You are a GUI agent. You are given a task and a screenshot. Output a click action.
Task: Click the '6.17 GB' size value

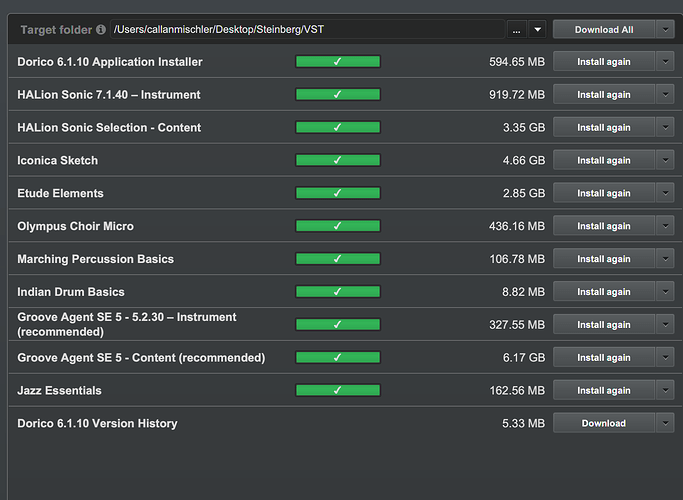524,358
